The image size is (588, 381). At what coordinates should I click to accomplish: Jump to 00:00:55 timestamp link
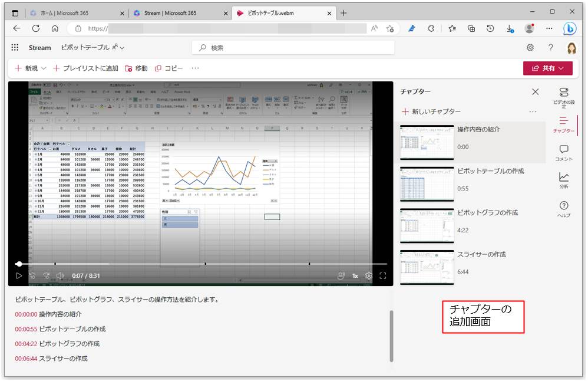(26, 329)
